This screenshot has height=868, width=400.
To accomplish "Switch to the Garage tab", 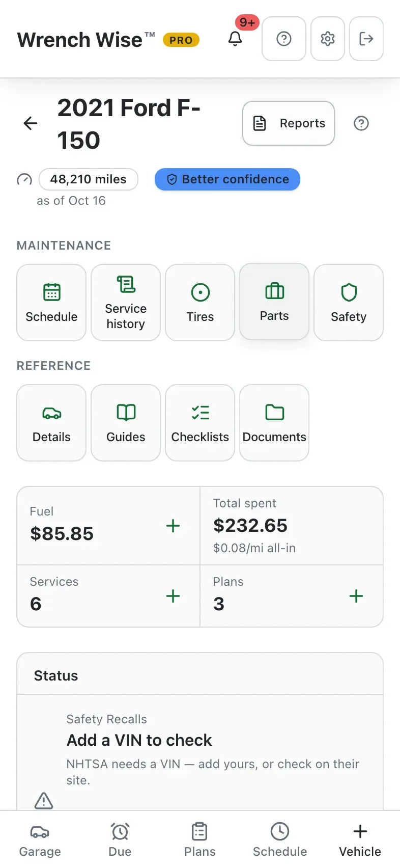I will [x=40, y=839].
